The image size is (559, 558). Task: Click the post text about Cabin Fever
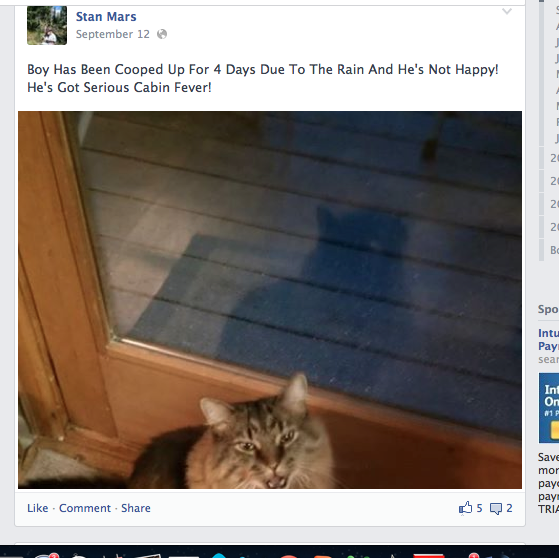pos(263,78)
